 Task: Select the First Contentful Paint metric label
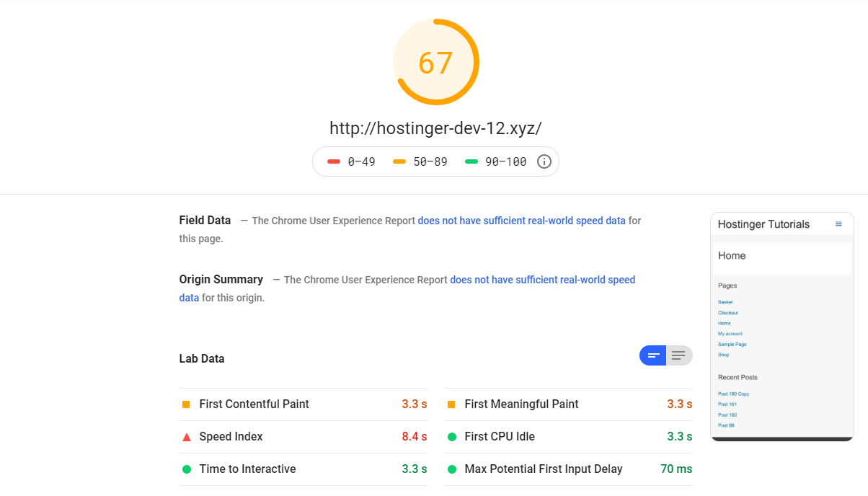(x=254, y=404)
